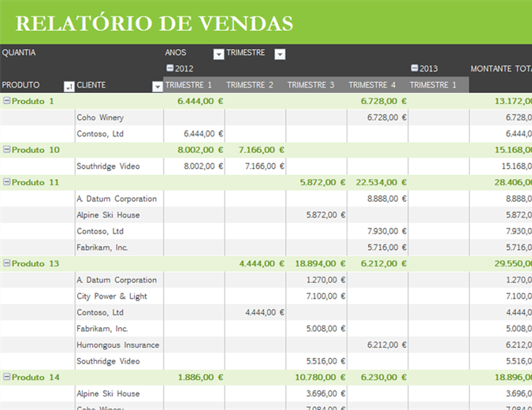Select Produto 10 subtotal 7.166,00 €

coord(261,150)
